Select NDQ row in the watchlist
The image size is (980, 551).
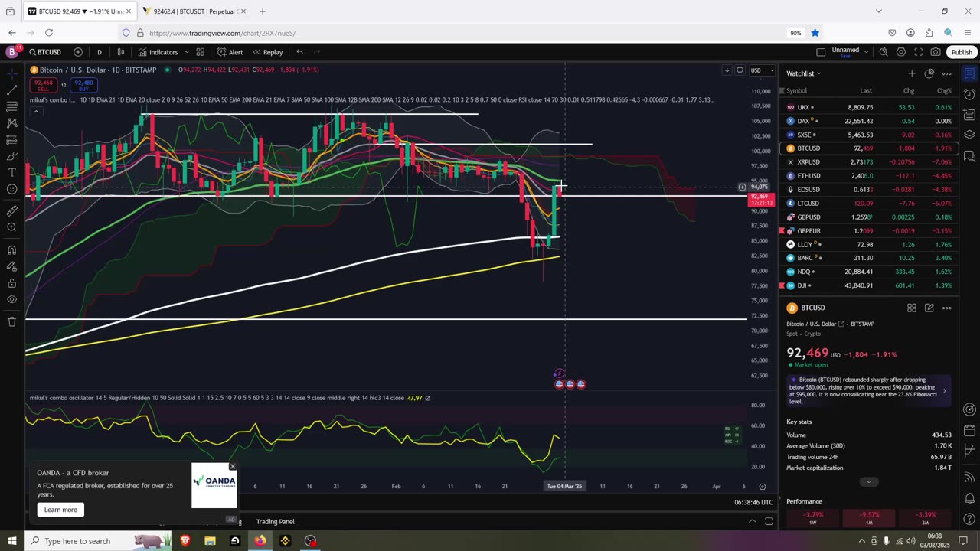click(x=869, y=272)
